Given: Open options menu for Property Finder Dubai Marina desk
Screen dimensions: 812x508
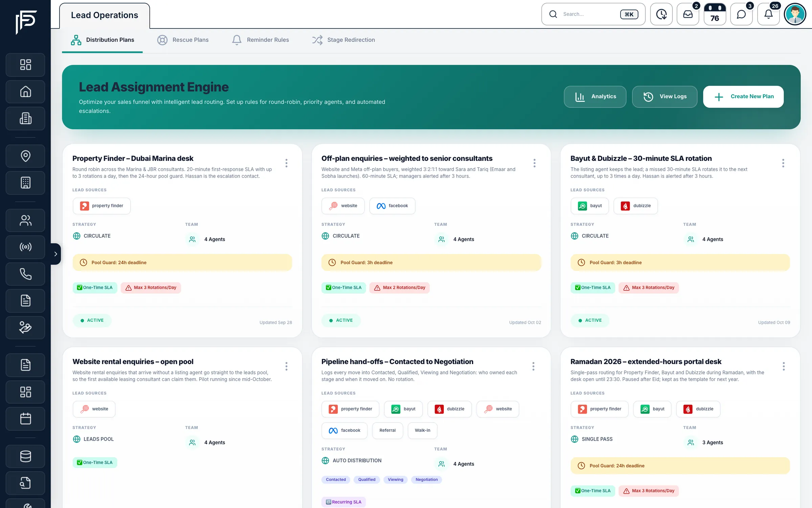Looking at the screenshot, I should click(287, 163).
